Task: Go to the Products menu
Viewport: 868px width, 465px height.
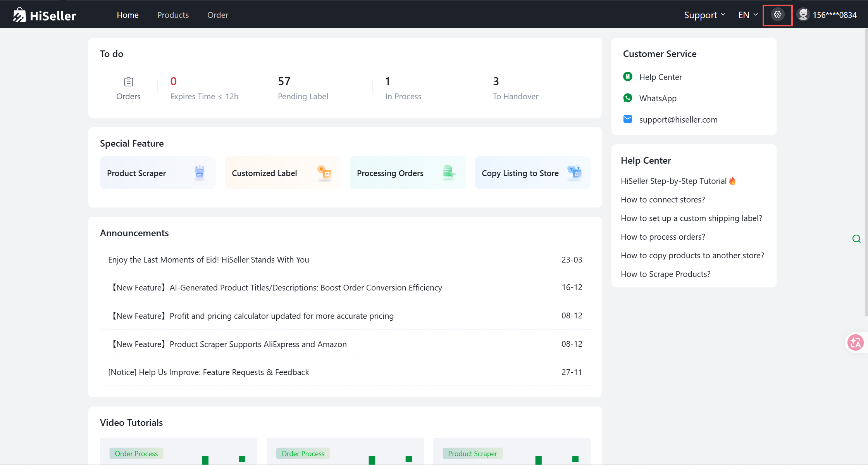Action: [x=173, y=15]
